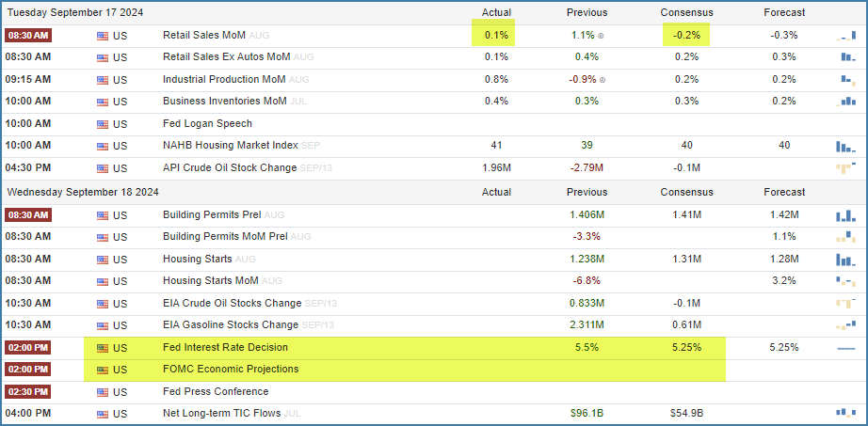Open FOMC Economic Projections event

[x=231, y=369]
